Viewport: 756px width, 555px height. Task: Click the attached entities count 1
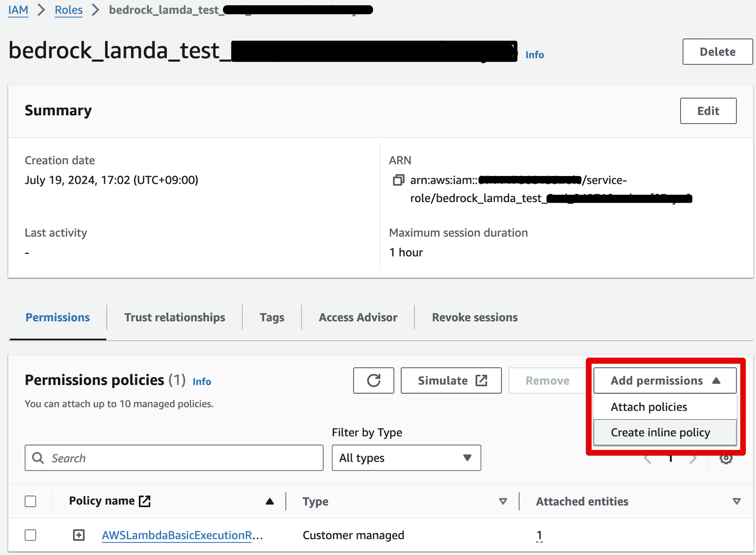coord(539,535)
